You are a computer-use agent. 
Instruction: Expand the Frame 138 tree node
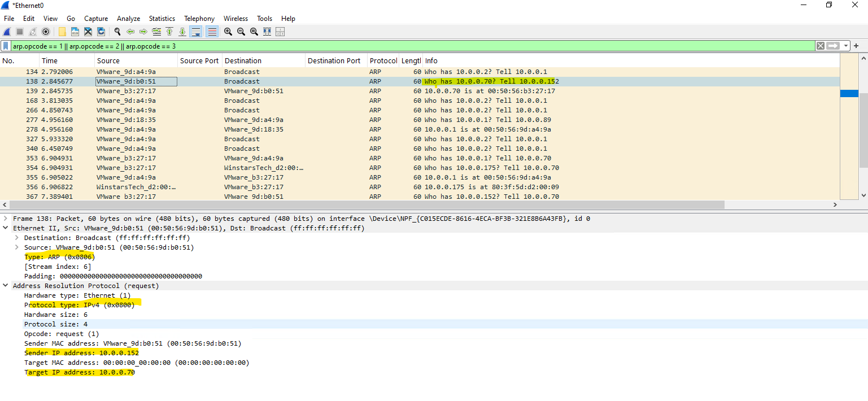(5, 219)
